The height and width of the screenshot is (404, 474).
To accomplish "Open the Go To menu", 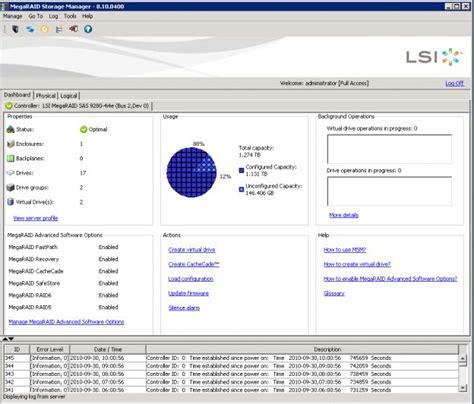I will click(36, 16).
